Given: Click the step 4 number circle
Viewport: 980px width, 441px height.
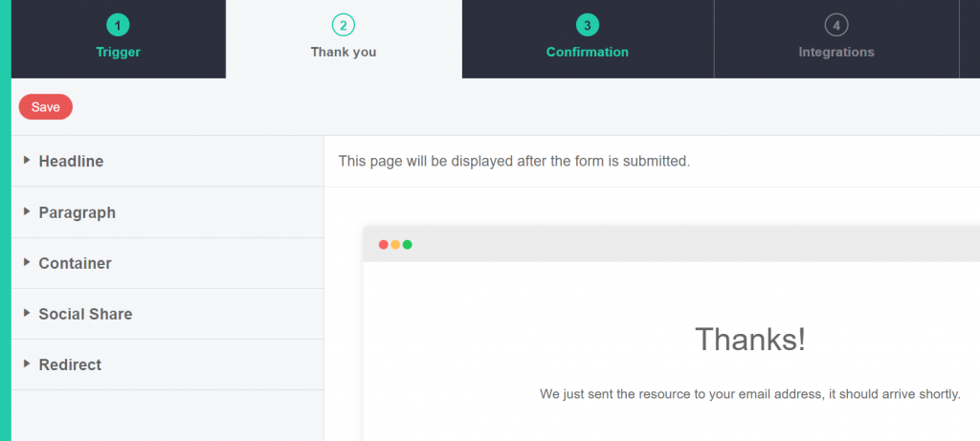Looking at the screenshot, I should click(x=836, y=25).
